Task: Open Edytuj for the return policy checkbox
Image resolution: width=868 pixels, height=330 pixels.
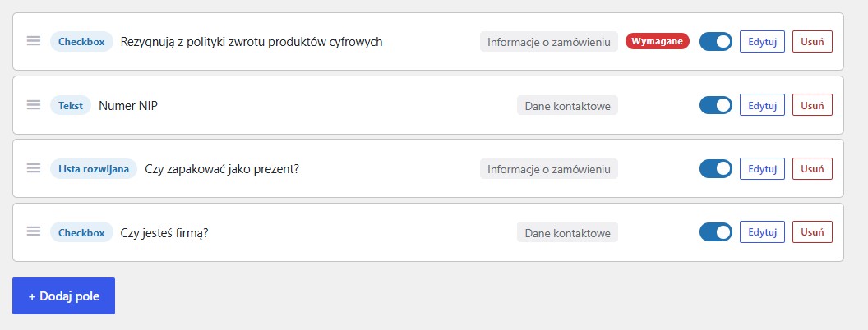Action: (x=762, y=42)
